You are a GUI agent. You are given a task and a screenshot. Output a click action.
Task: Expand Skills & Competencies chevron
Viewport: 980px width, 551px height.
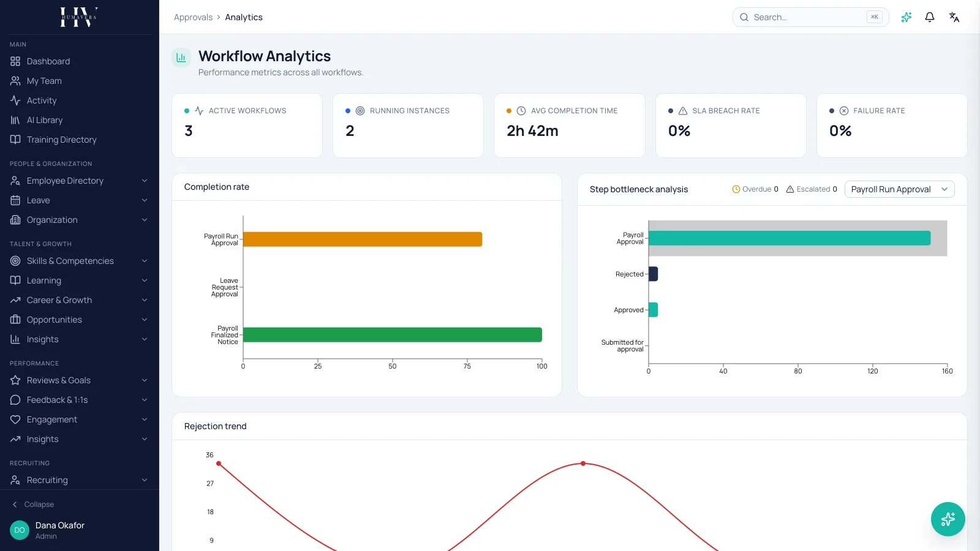[x=145, y=261]
